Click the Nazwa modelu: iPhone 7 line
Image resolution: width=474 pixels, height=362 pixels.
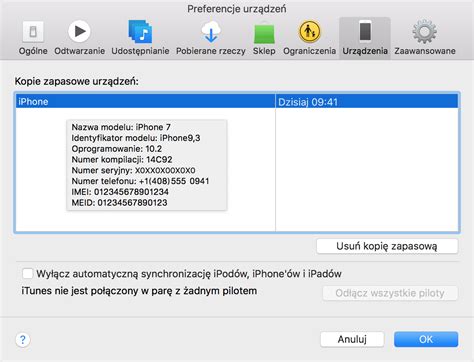[x=121, y=127]
